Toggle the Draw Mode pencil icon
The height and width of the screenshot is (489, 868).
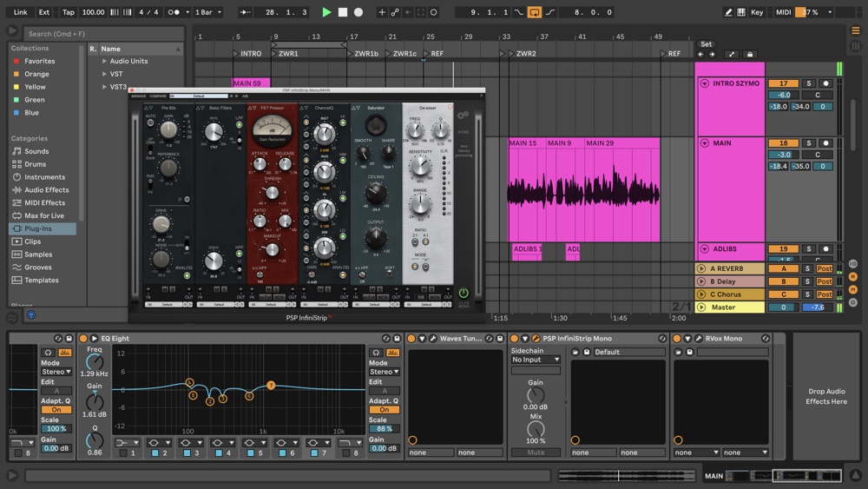pos(728,12)
